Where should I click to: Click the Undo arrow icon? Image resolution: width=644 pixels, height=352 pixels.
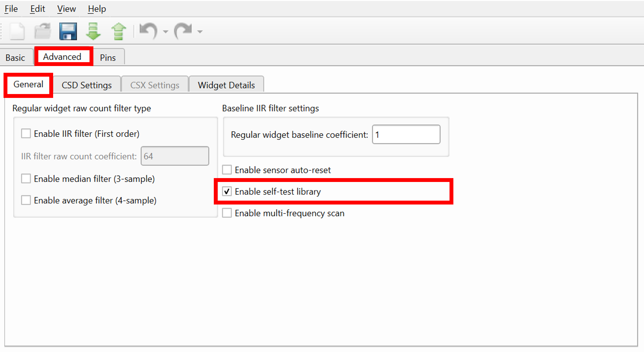(148, 31)
